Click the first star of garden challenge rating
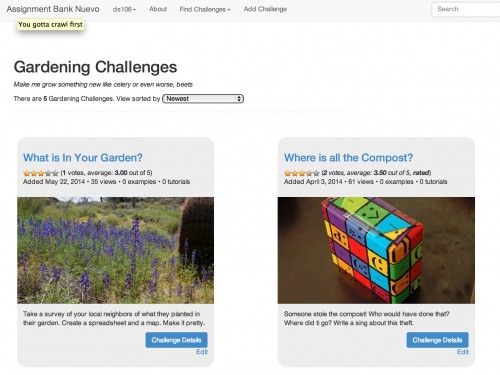 (27, 173)
